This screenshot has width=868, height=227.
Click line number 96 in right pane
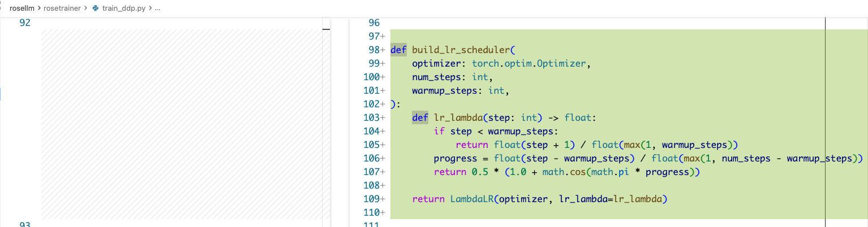[x=373, y=23]
